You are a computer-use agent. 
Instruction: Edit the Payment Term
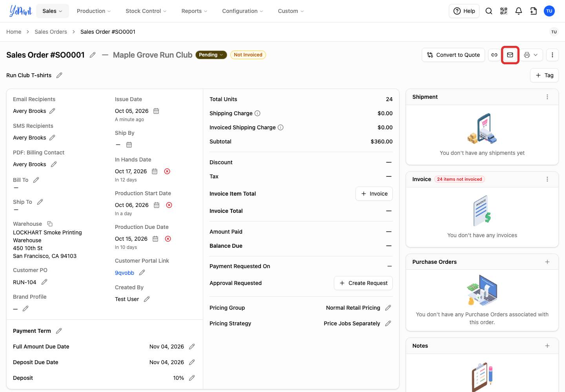point(59,331)
